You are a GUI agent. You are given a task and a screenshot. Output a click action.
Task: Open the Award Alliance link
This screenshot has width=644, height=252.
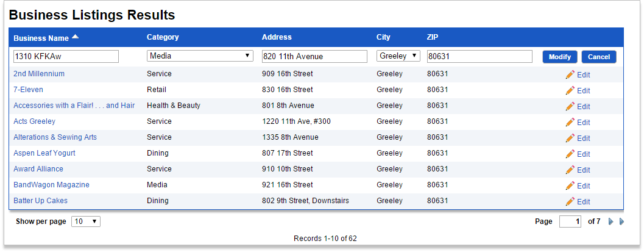[38, 169]
